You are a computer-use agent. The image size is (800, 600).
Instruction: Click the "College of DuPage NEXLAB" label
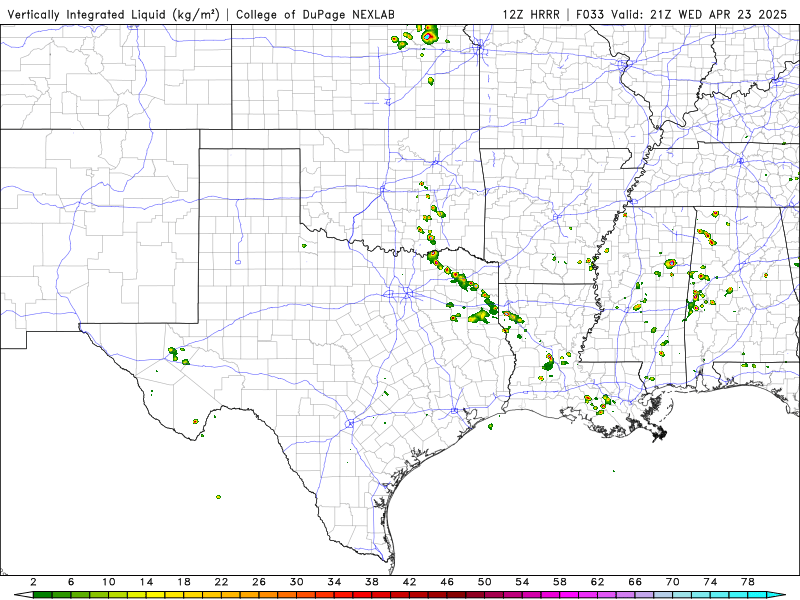coord(315,14)
